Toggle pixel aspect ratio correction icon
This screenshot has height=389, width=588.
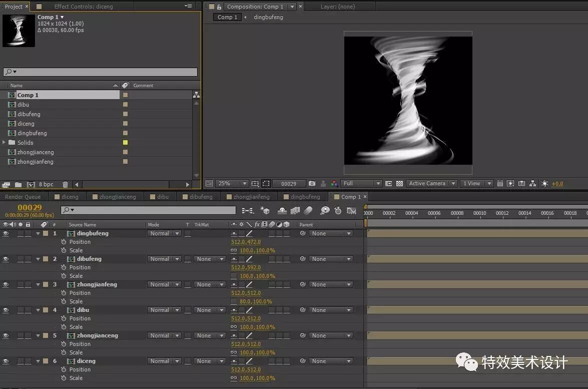[x=500, y=183]
